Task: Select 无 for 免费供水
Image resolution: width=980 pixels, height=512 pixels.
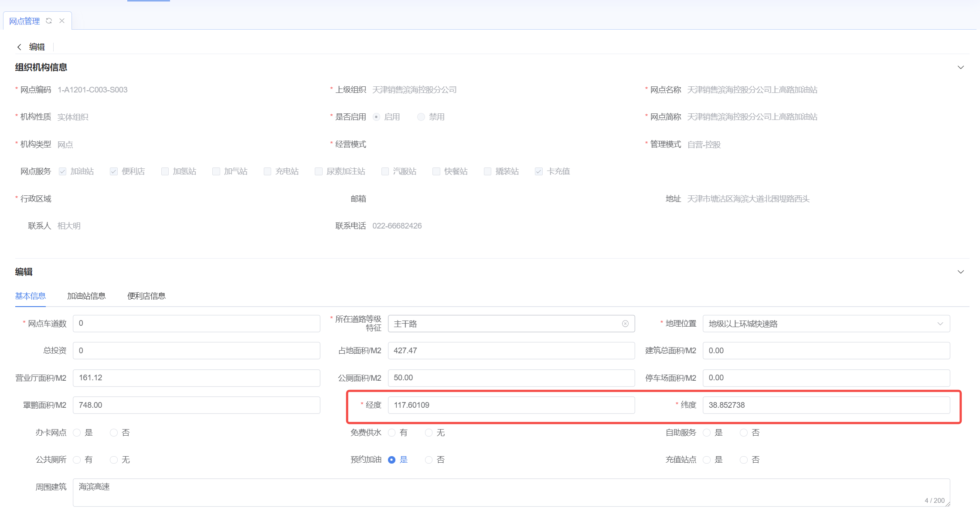Action: (x=429, y=433)
